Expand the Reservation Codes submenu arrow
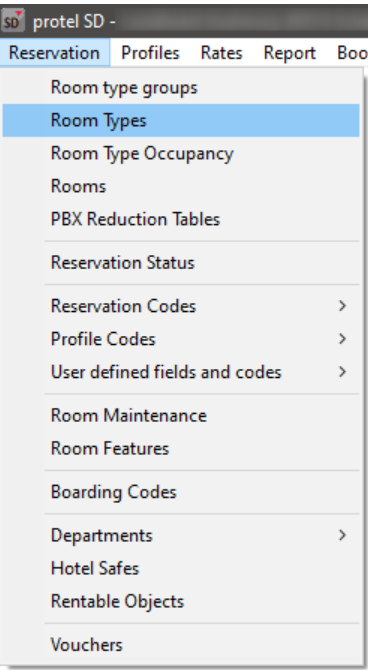The height and width of the screenshot is (672, 368). pos(342,306)
